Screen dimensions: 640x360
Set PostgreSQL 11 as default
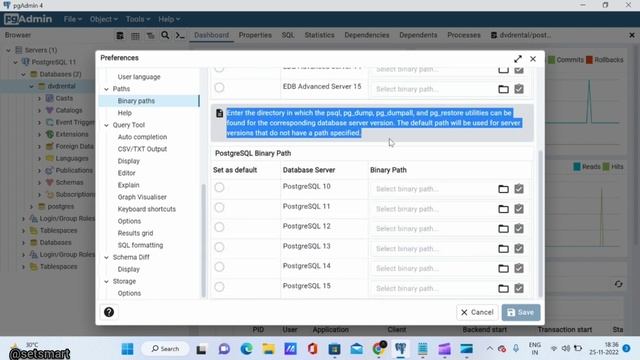[219, 207]
